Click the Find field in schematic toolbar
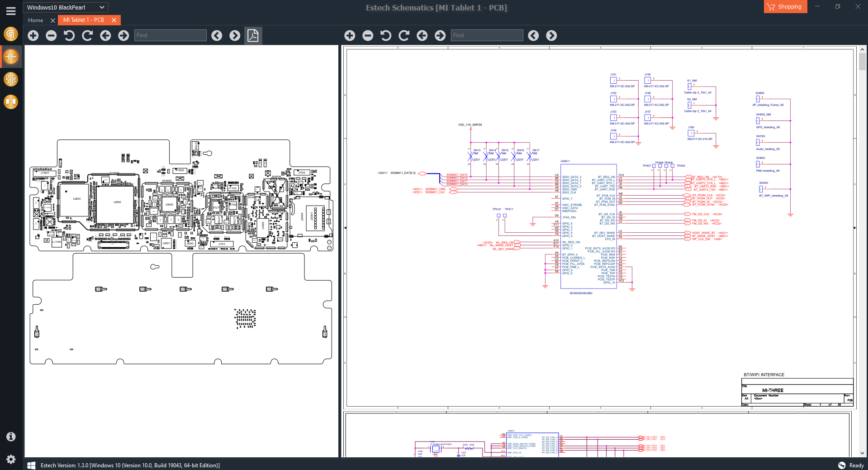This screenshot has width=868, height=470. click(487, 35)
